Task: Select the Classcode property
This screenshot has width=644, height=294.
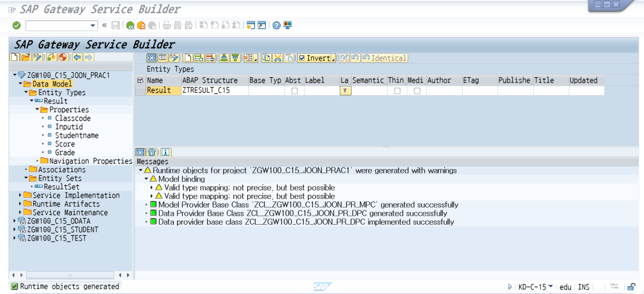Action: point(73,118)
